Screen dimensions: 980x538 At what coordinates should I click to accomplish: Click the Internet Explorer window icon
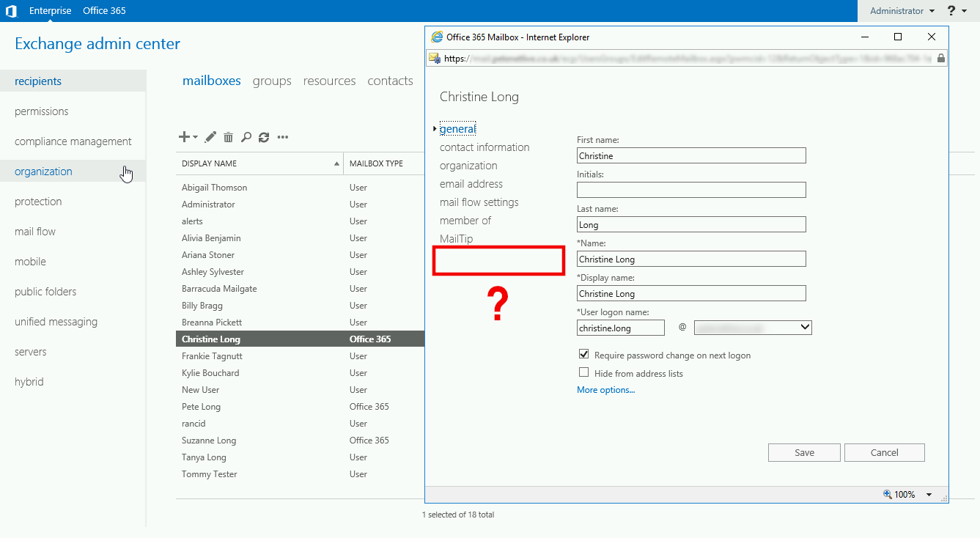(x=438, y=37)
